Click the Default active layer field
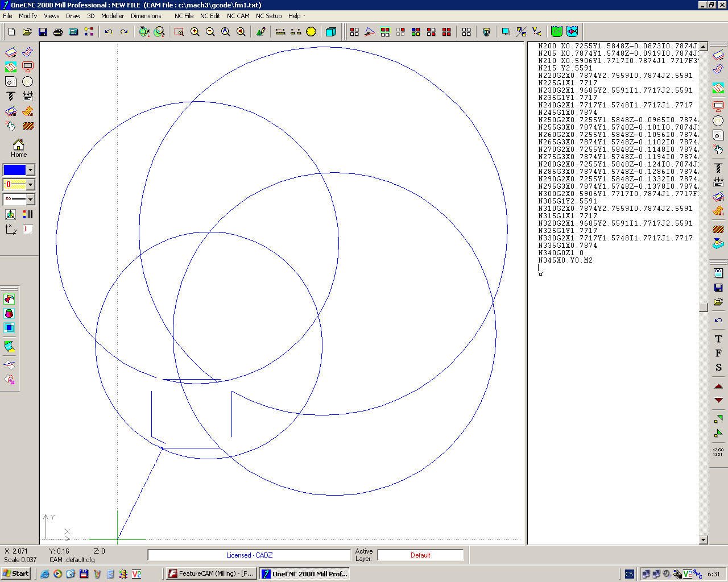 [x=420, y=555]
